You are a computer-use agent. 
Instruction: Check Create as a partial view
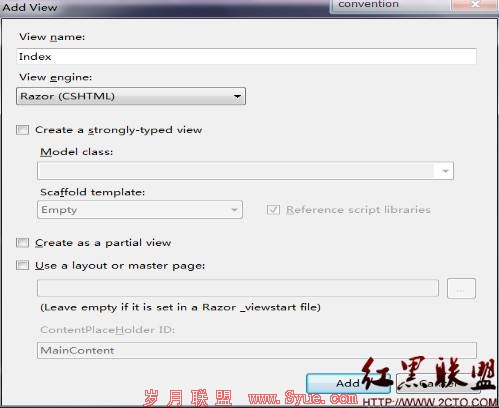point(23,243)
